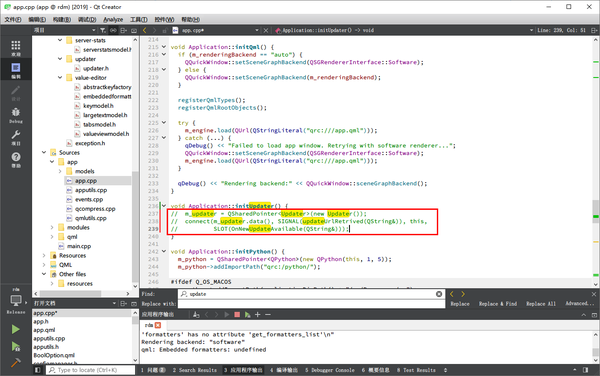Focus the Find input field
The height and width of the screenshot is (376, 600).
(x=311, y=294)
